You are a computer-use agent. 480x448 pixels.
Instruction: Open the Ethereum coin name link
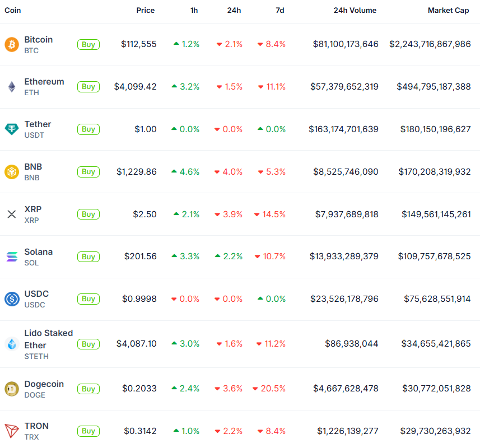click(x=44, y=82)
